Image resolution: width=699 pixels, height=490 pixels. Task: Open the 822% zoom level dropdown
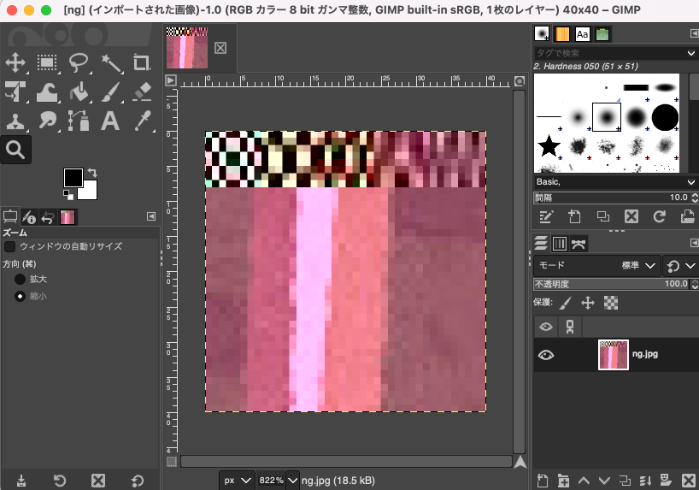pyautogui.click(x=292, y=480)
